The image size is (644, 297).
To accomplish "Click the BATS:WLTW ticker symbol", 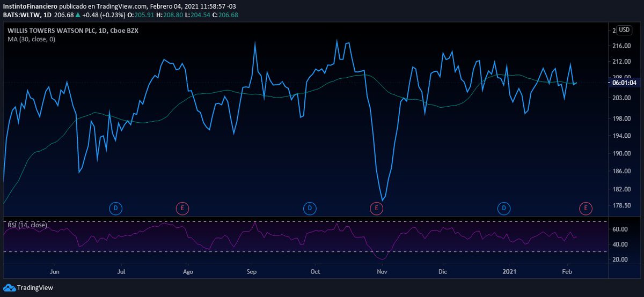I will (21, 14).
